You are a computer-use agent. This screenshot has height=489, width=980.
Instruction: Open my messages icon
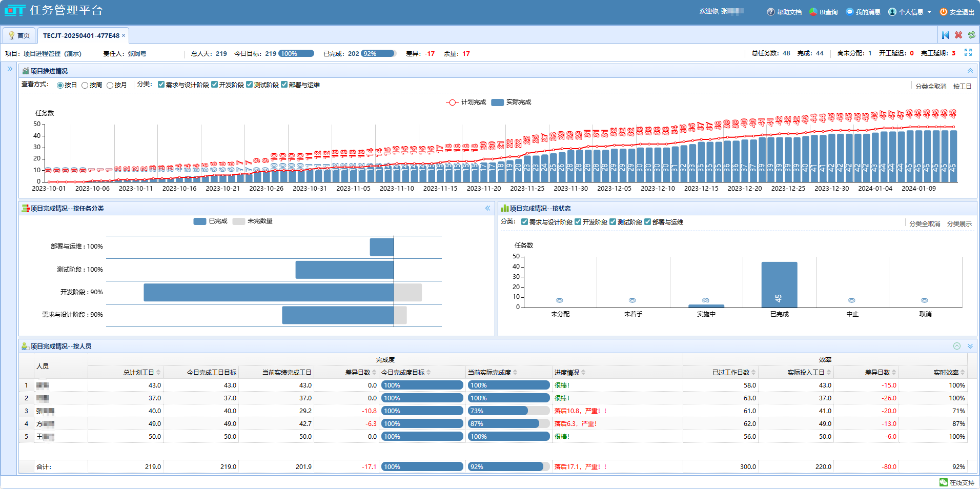tap(849, 12)
